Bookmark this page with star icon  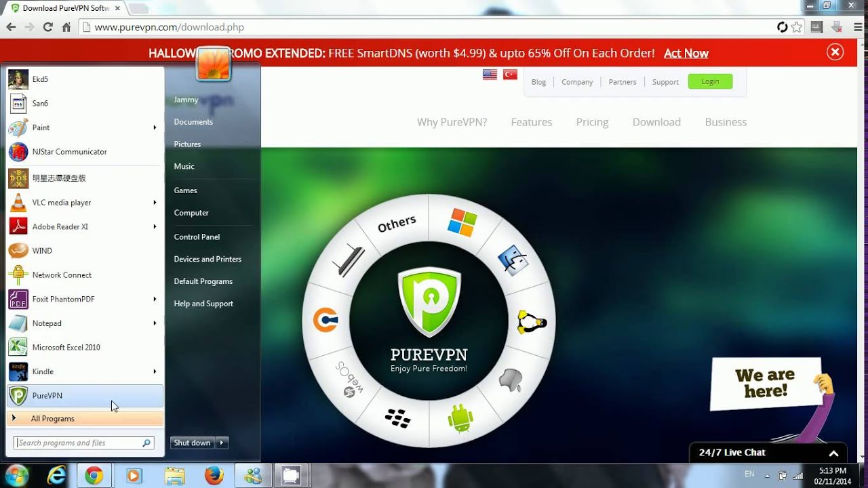point(796,27)
